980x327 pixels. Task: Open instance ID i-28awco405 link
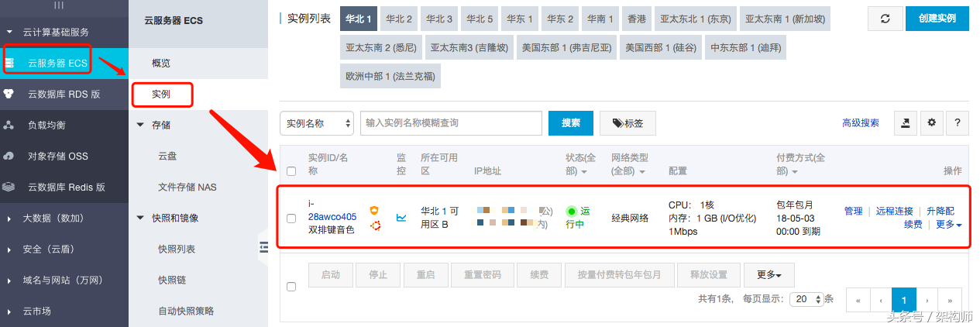pyautogui.click(x=332, y=210)
